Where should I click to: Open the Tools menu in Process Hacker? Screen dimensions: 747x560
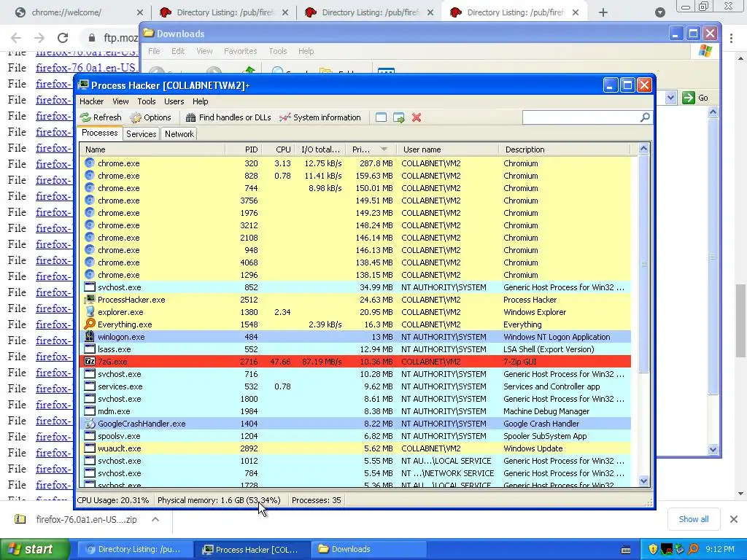coord(146,101)
